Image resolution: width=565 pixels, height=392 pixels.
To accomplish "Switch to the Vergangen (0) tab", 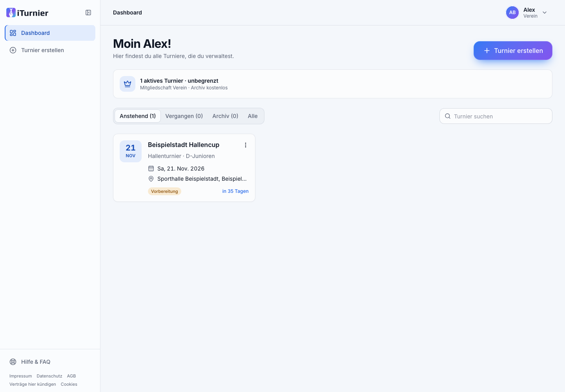I will (x=184, y=116).
